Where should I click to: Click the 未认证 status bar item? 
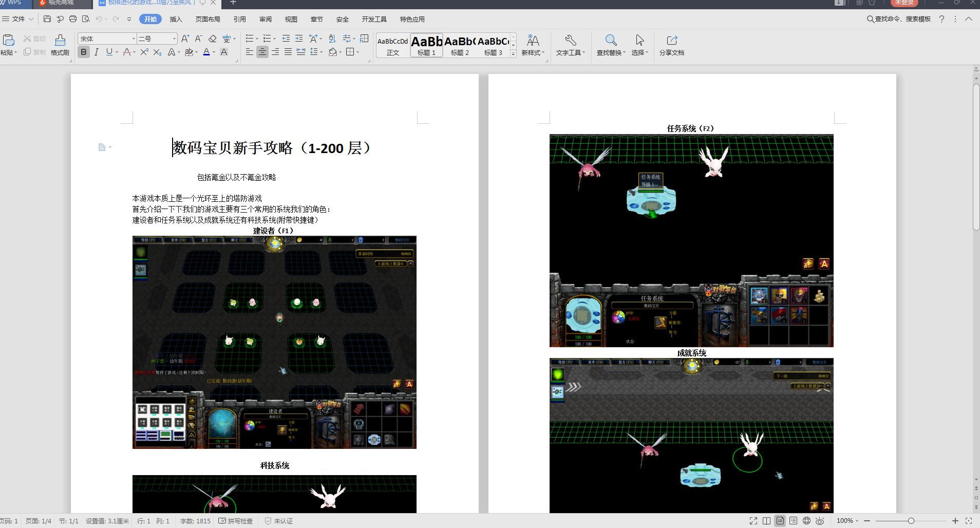pos(279,521)
